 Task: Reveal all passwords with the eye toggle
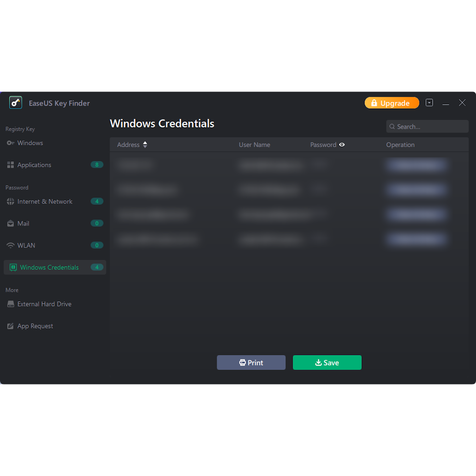tap(342, 144)
